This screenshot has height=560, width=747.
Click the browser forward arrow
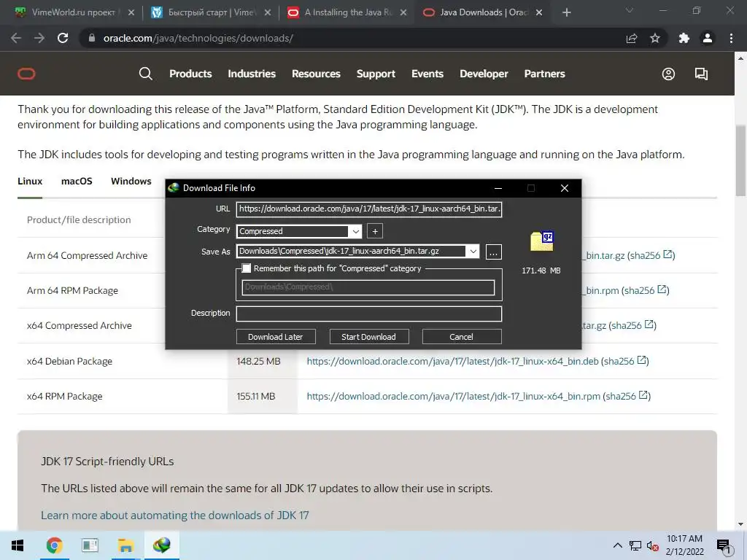(x=39, y=38)
